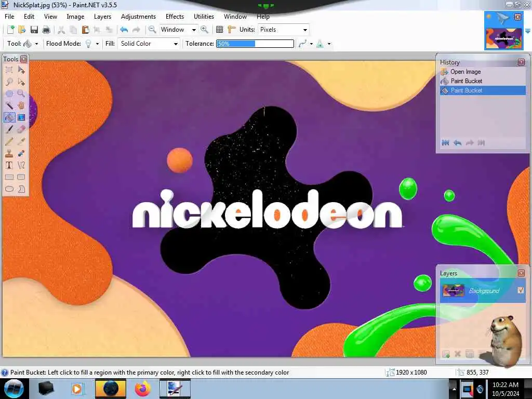Adjust the Tolerance 50% slider

255,44
